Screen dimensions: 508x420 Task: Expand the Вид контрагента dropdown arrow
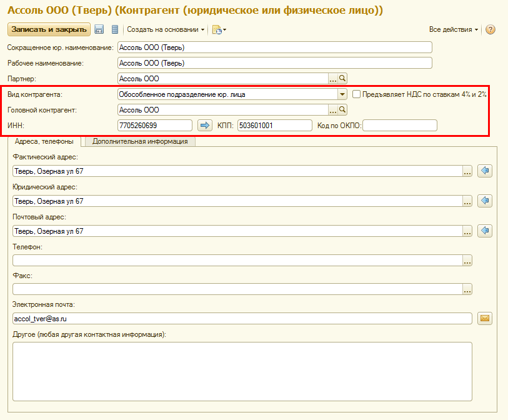pyautogui.click(x=342, y=94)
